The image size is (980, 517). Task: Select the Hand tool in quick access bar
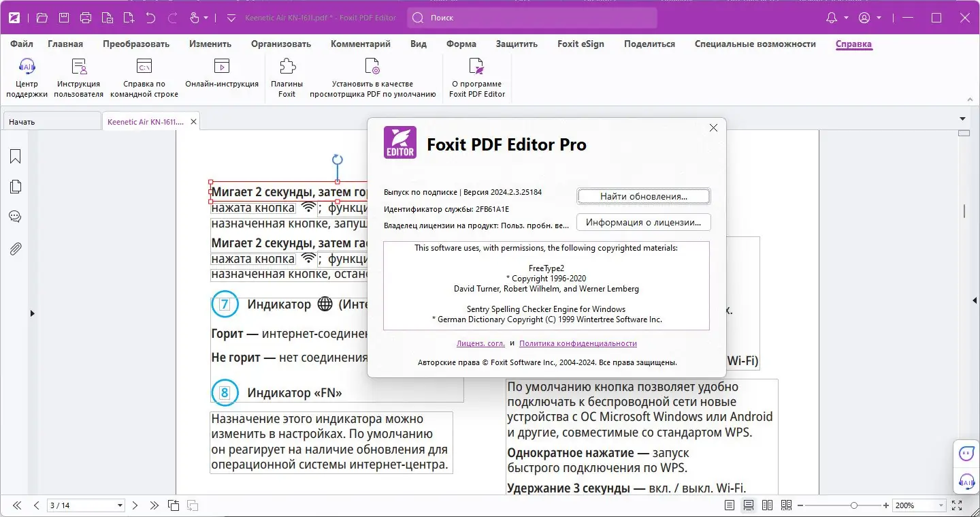coord(193,18)
